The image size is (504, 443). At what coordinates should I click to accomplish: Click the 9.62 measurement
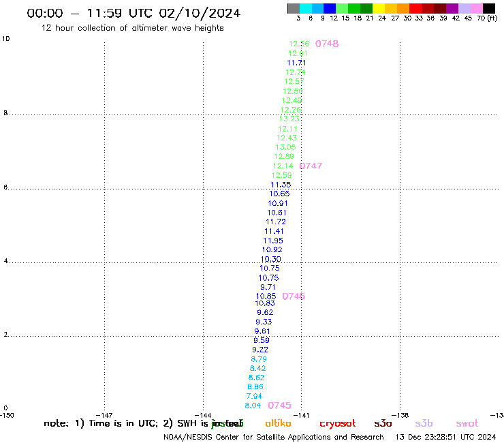[265, 312]
